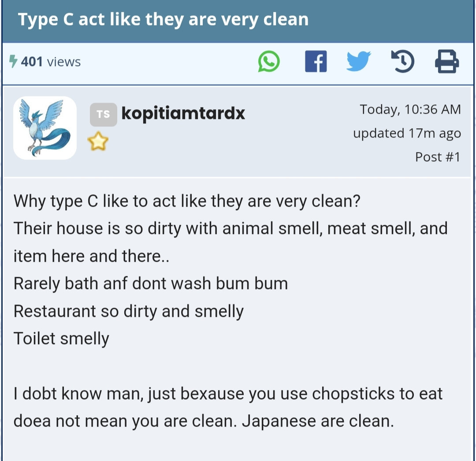The height and width of the screenshot is (461, 476).
Task: Open the thread history icon
Action: tap(402, 62)
